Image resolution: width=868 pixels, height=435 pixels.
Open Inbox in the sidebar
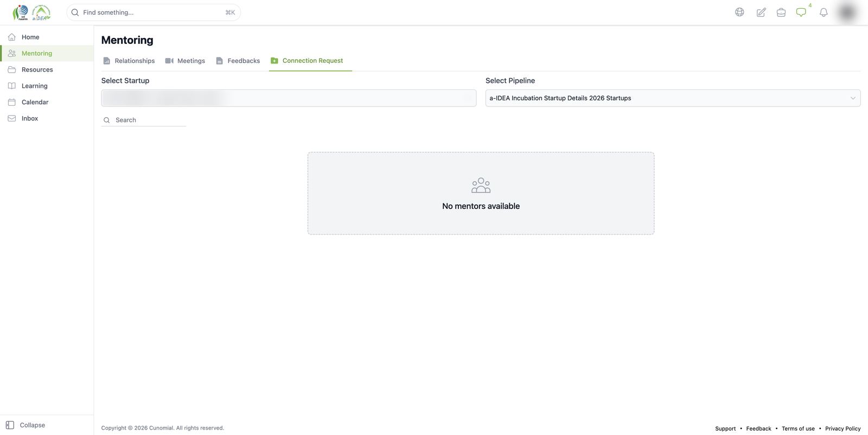(x=47, y=118)
